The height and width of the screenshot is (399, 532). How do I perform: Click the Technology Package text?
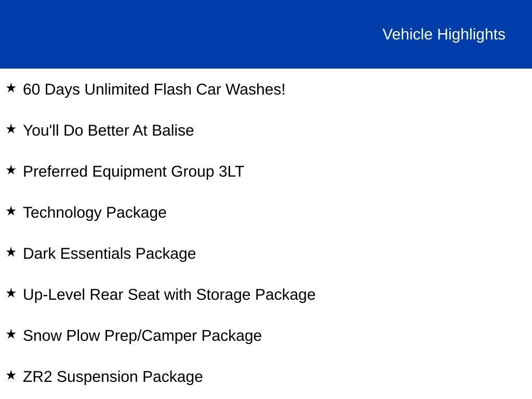tap(95, 212)
